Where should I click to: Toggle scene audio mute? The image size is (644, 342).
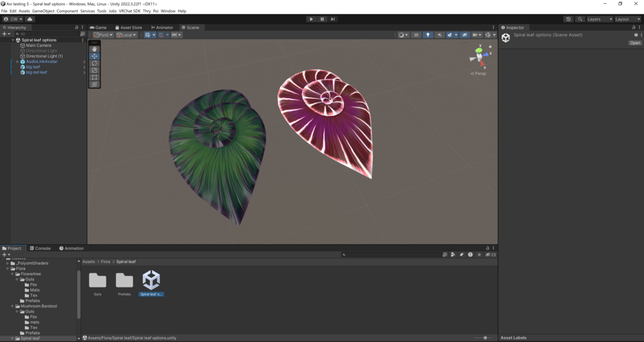click(440, 35)
